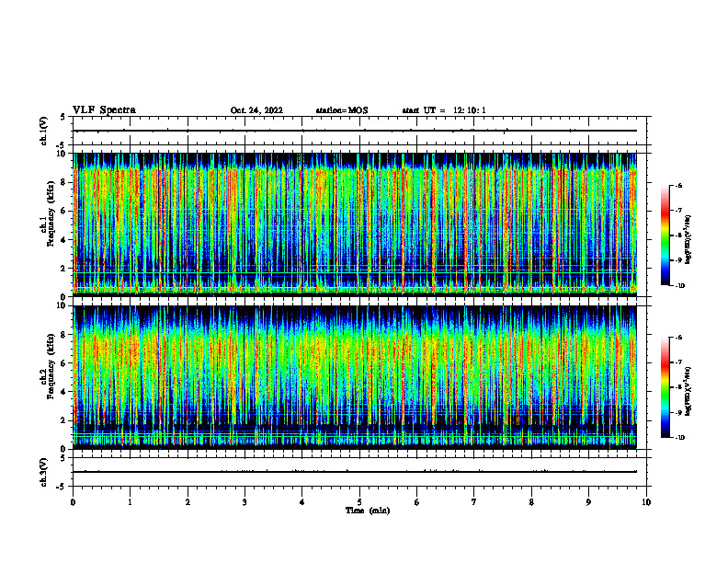
Task: Select the "start UT = 12:10: 1" text
Action: 444,110
